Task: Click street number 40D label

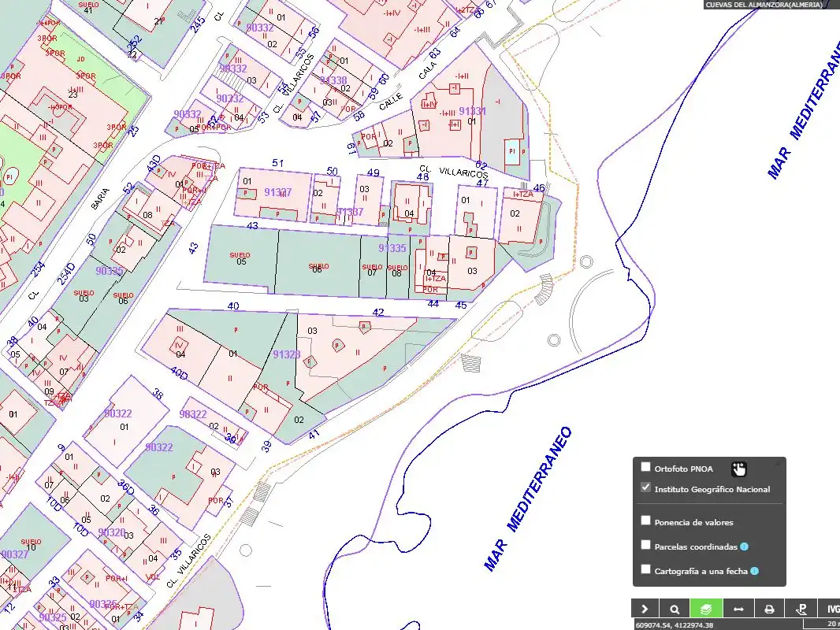Action: tap(179, 373)
